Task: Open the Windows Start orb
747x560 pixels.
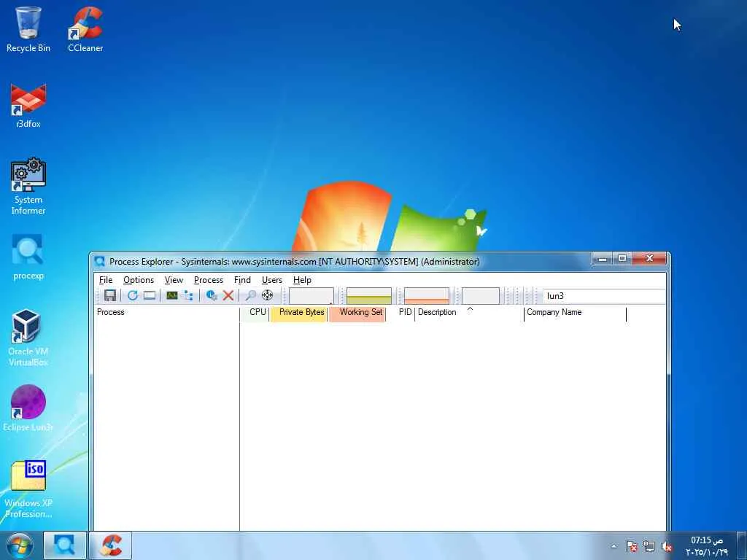Action: [x=20, y=546]
